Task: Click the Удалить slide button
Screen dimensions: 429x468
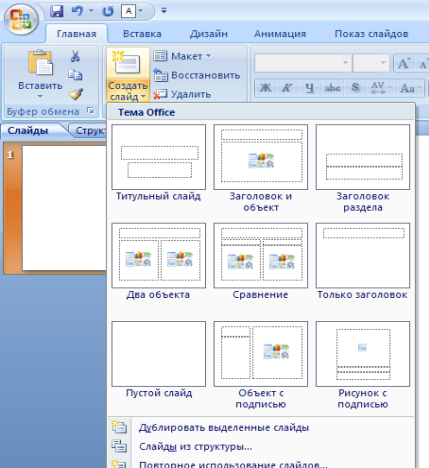Action: tap(182, 94)
